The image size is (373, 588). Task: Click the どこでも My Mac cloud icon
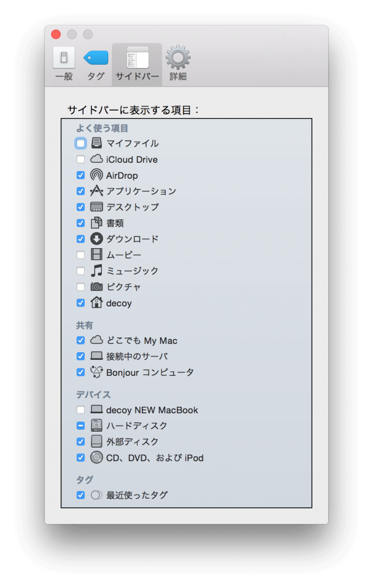click(96, 340)
